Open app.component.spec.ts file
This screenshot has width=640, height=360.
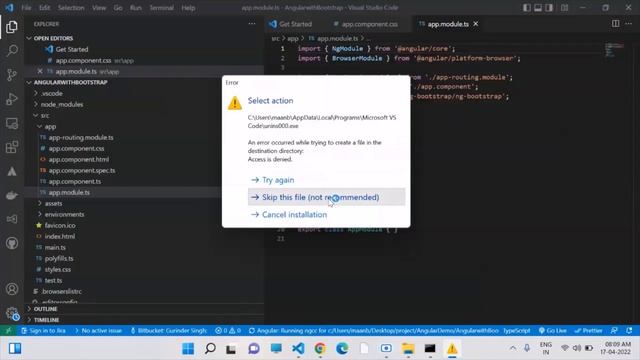tap(78, 170)
